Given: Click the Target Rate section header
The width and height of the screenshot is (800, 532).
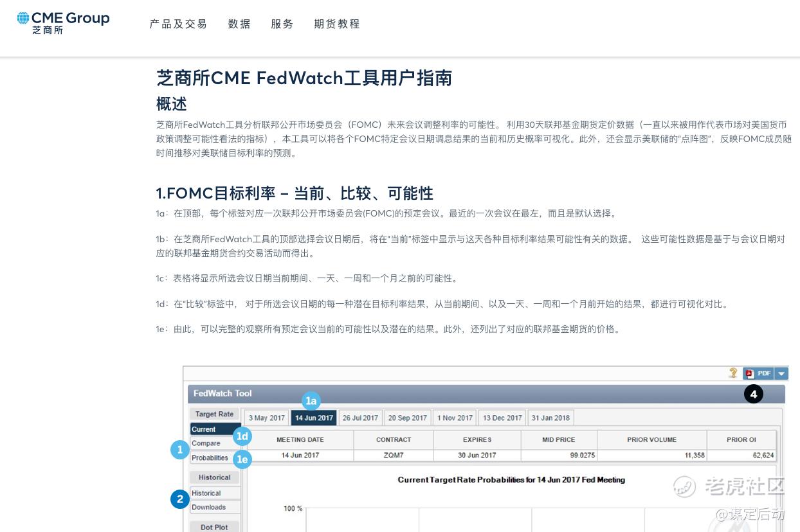Looking at the screenshot, I should (x=215, y=414).
